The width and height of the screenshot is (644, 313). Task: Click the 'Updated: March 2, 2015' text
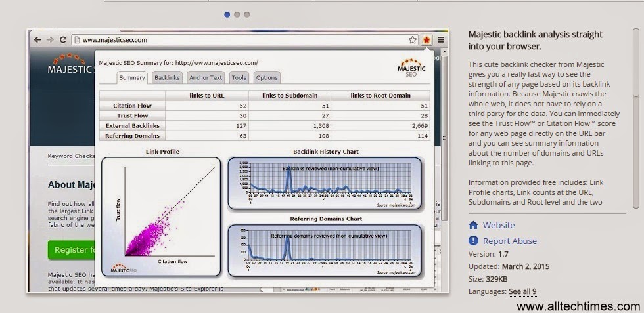509,266
